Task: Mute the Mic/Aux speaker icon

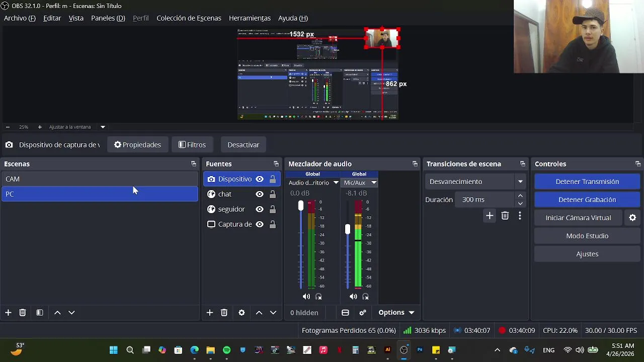Action: pos(353,297)
